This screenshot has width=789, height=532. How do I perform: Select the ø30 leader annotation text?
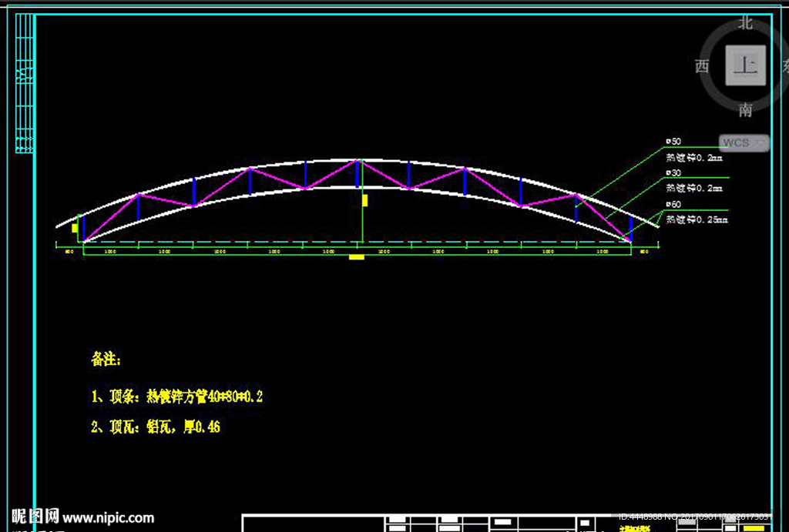(x=673, y=173)
